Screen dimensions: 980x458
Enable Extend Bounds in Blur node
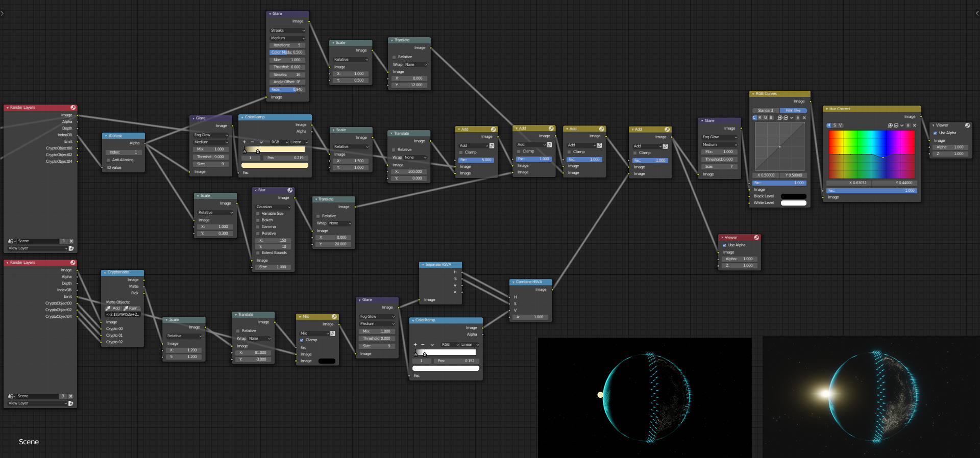pos(258,253)
